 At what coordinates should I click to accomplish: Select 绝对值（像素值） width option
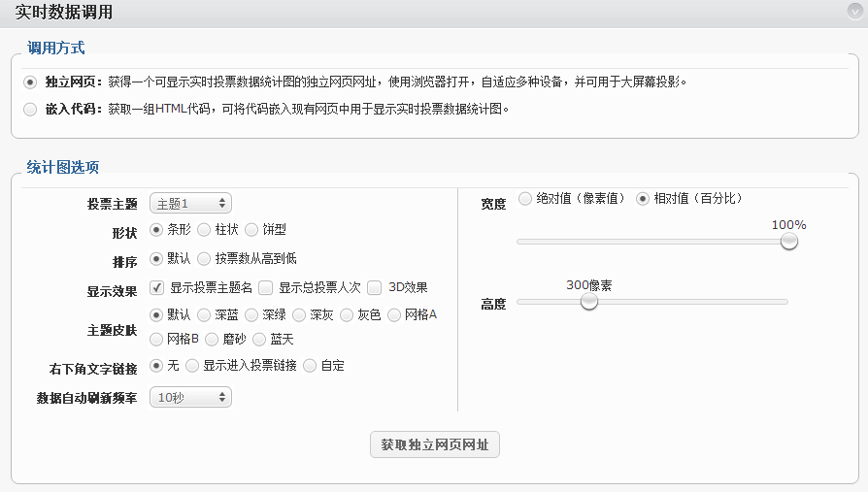click(x=525, y=199)
